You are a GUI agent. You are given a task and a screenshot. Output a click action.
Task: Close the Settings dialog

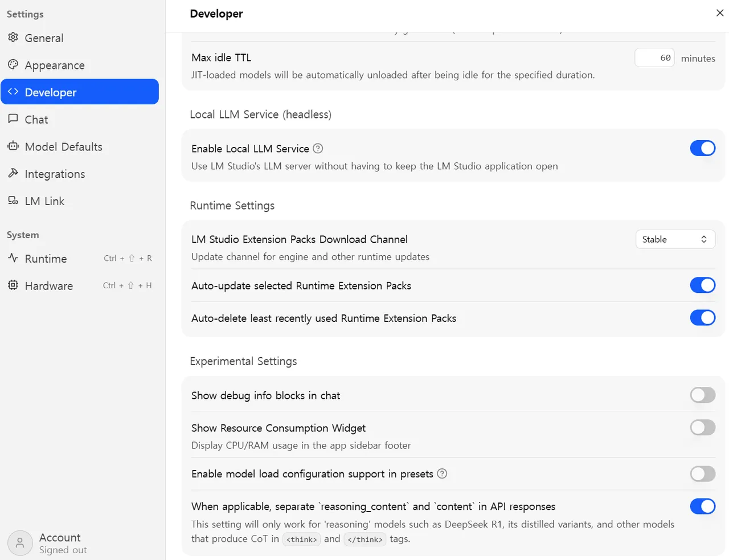[720, 13]
